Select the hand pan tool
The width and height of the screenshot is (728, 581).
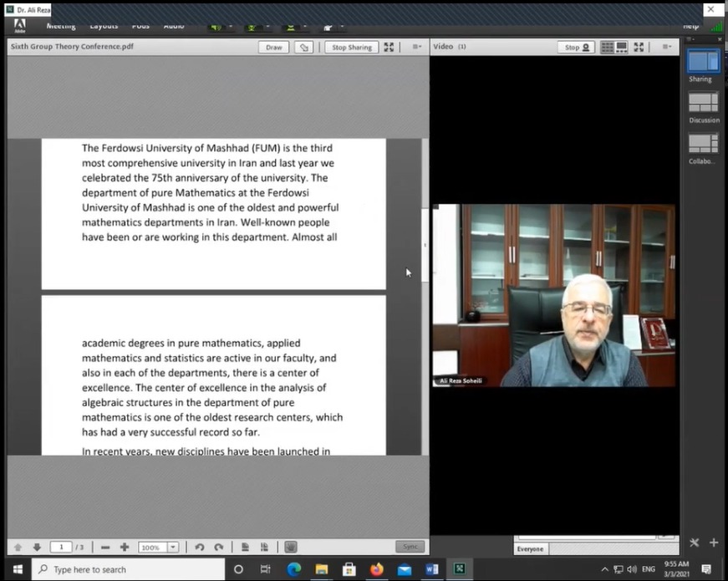click(x=290, y=547)
